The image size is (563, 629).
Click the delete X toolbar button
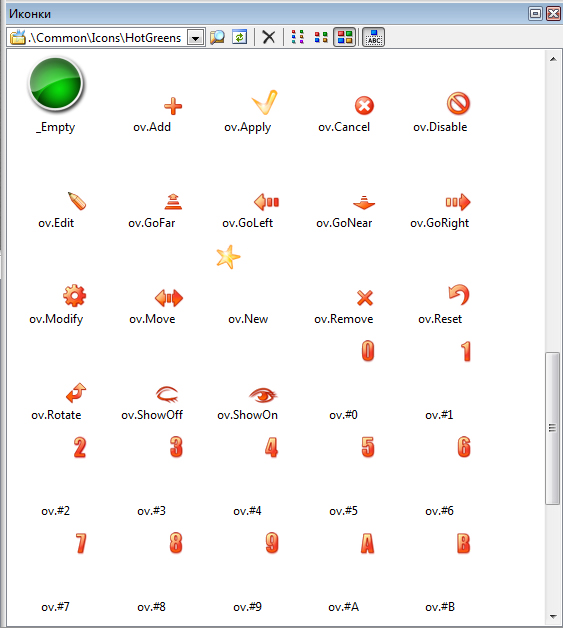coord(268,37)
